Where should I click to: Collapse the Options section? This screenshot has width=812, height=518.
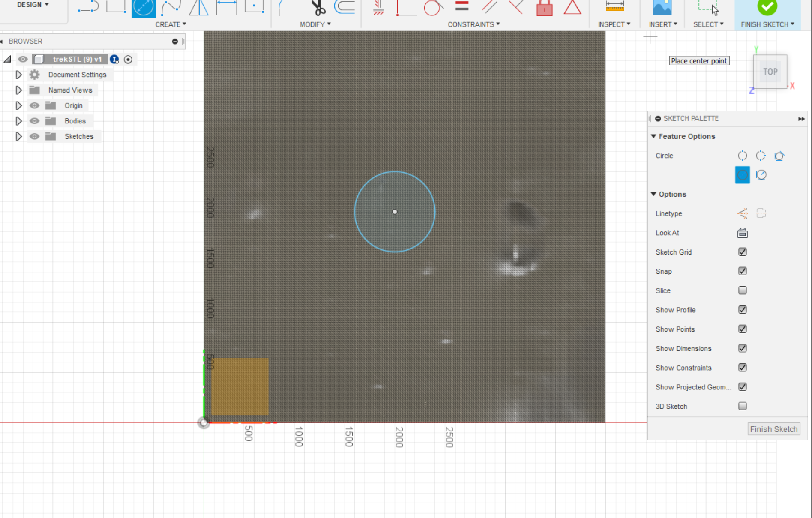coord(653,194)
